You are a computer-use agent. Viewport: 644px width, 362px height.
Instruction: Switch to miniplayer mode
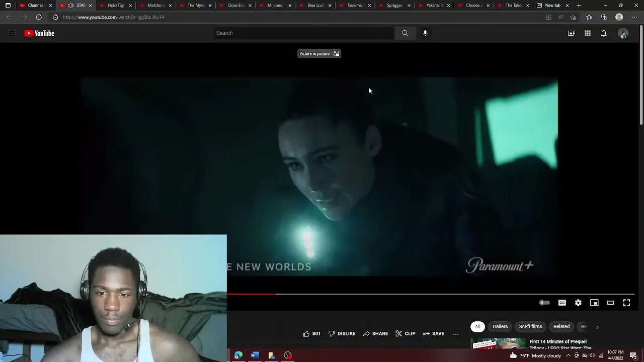(x=594, y=303)
